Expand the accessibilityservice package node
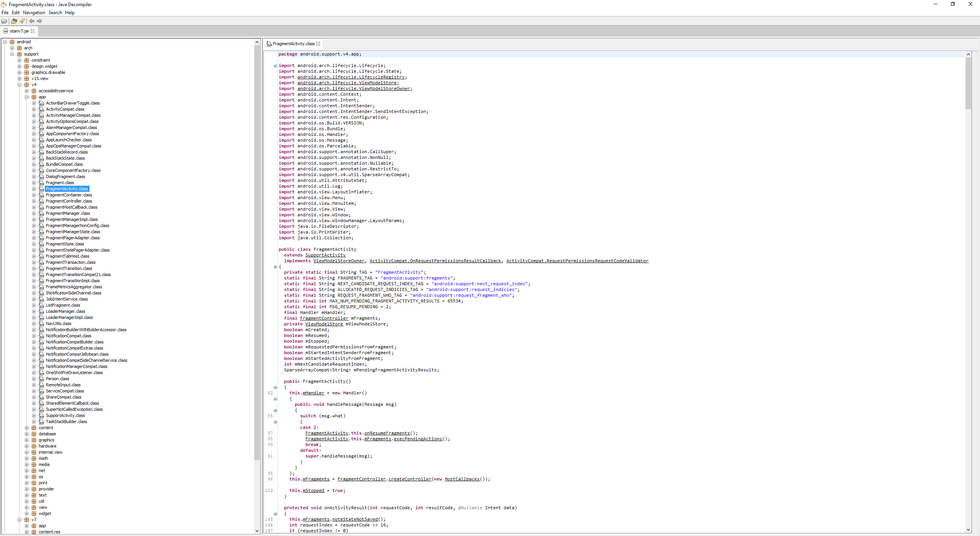Viewport: 980px width, 536px height. (27, 91)
